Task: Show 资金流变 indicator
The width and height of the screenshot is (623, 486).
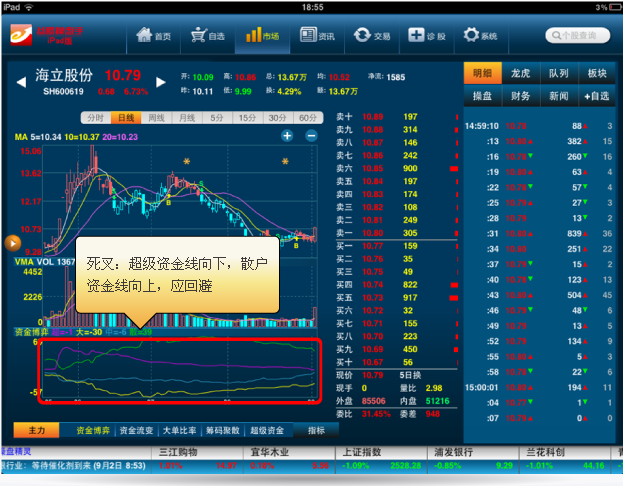Action: click(136, 430)
